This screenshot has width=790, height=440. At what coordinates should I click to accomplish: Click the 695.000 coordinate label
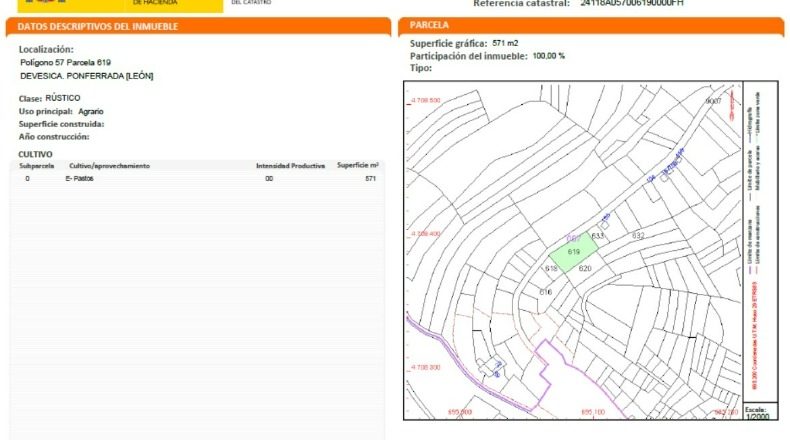(460, 412)
